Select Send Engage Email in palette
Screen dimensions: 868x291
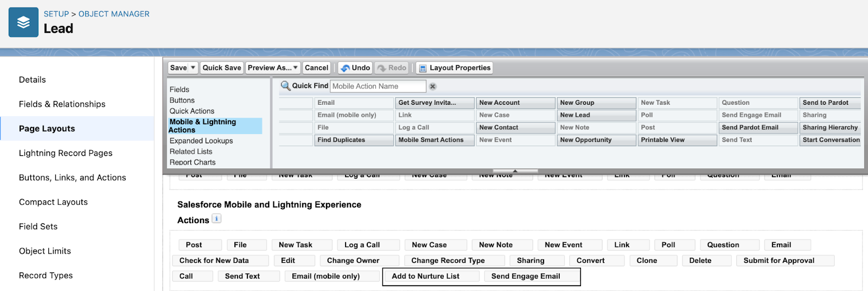[758, 115]
